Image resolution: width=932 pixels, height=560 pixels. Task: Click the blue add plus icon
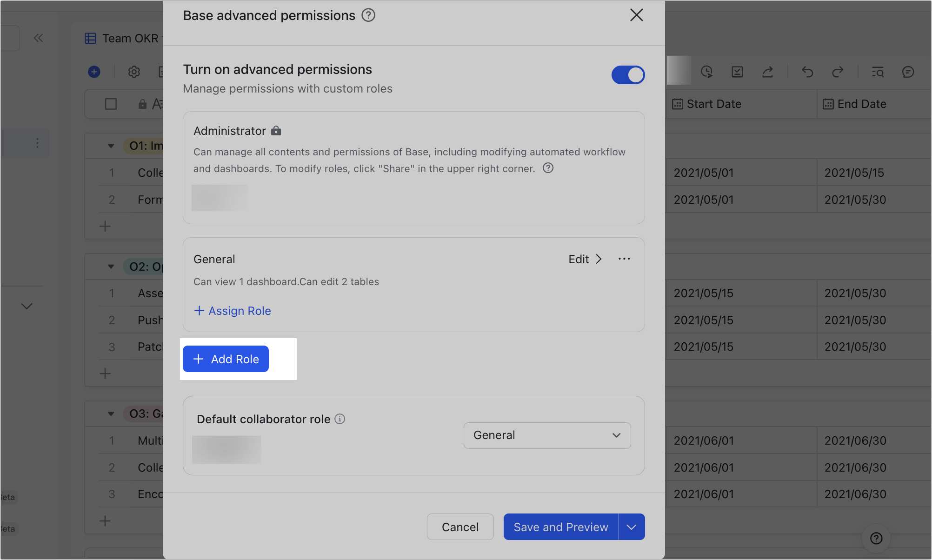click(x=94, y=72)
